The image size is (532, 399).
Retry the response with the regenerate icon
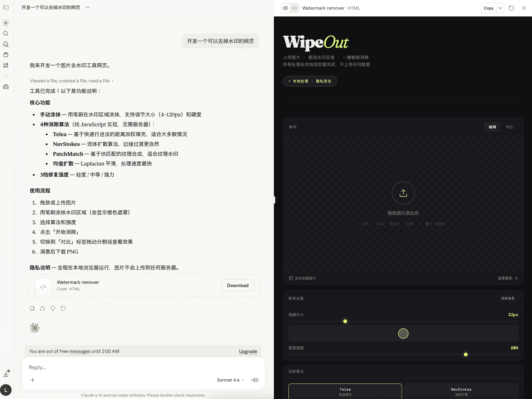(63, 308)
